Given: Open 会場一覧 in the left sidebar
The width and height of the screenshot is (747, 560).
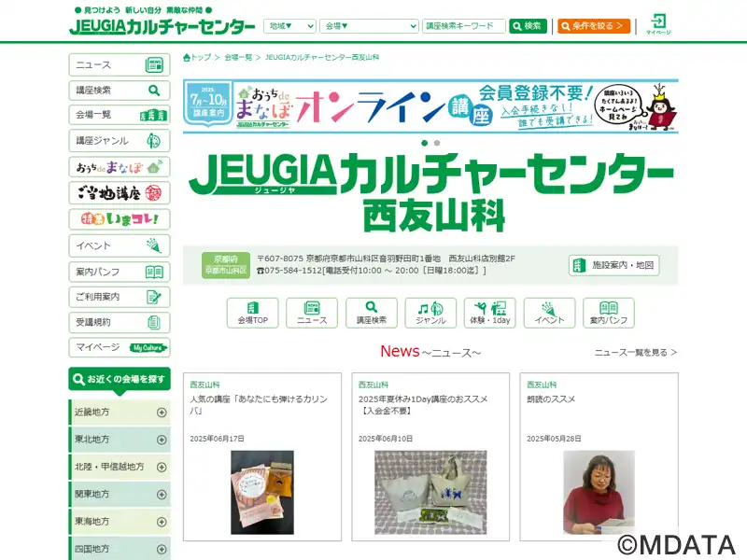Looking at the screenshot, I should point(120,115).
